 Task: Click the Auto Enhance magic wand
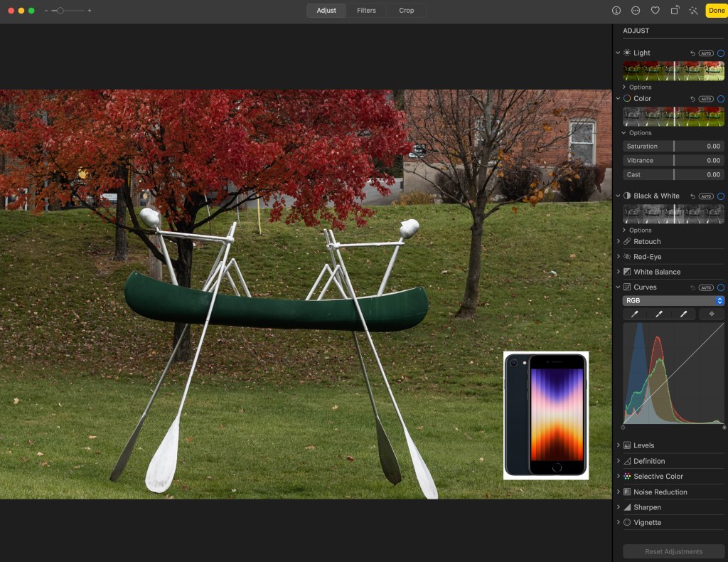point(693,11)
